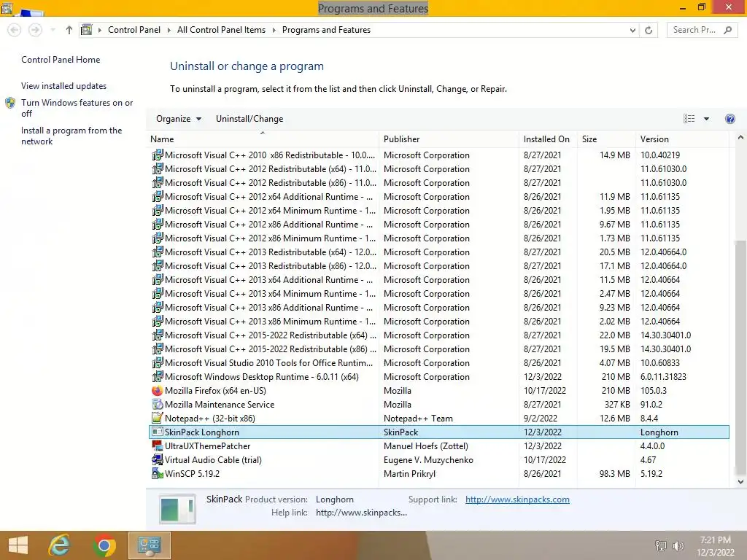Click the Virtual Audio Cable icon

[157, 459]
